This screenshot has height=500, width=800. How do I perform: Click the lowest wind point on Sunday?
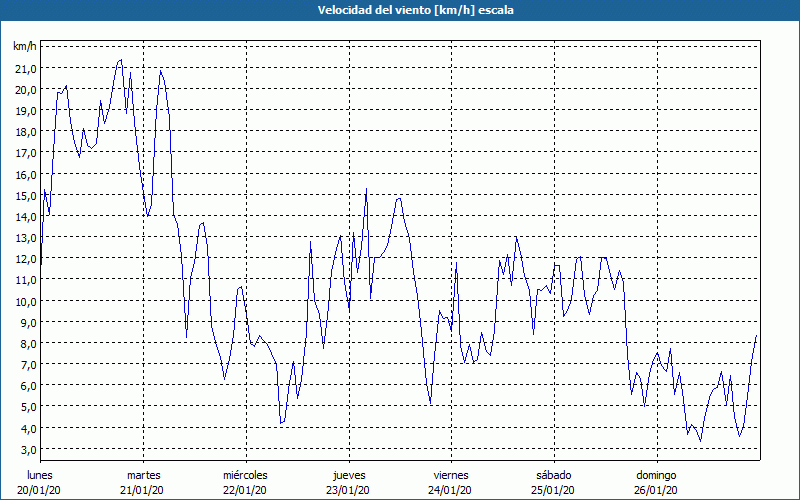[701, 441]
